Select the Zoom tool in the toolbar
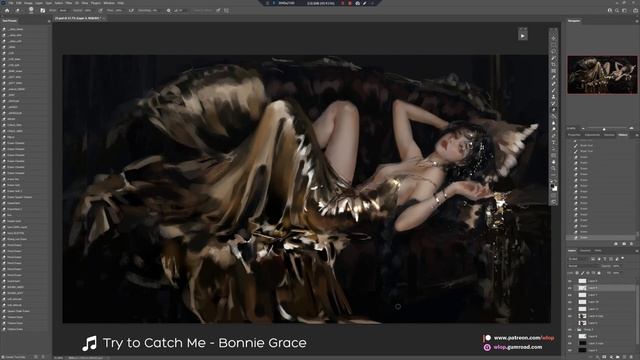Screen dimensions: 640x360 pos(554,168)
